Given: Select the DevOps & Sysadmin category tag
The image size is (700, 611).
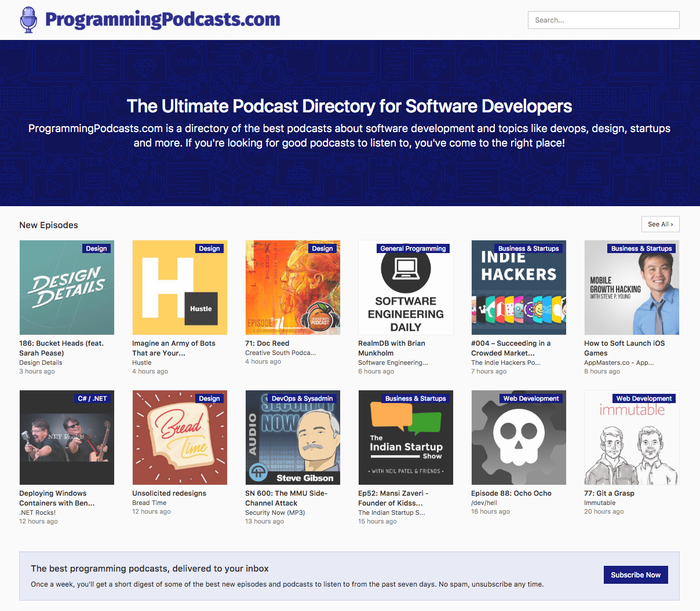Looking at the screenshot, I should [302, 398].
